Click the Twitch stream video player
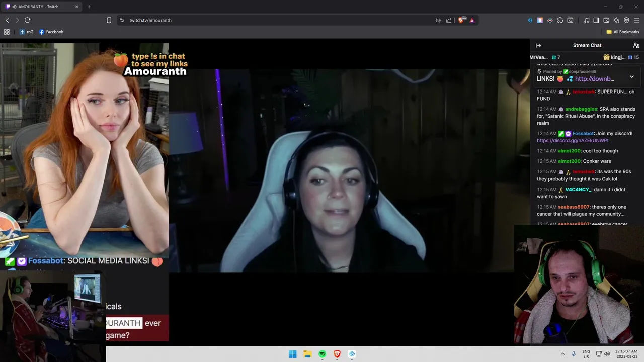Screen dimensions: 644x362 265,192
